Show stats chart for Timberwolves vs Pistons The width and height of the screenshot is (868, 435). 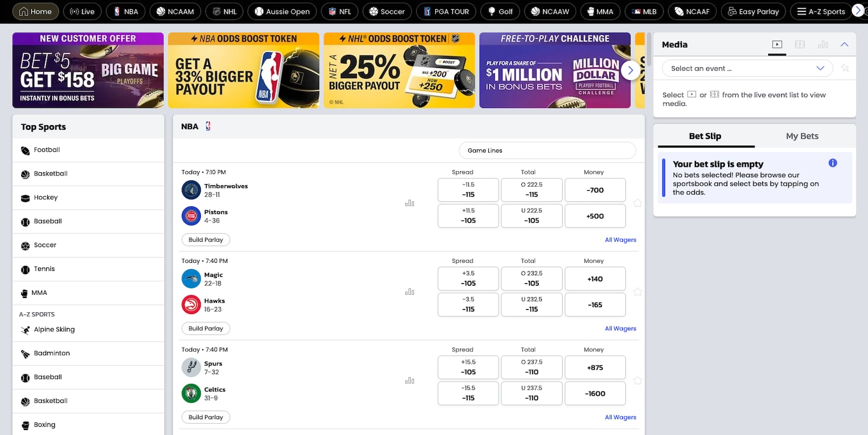[410, 203]
